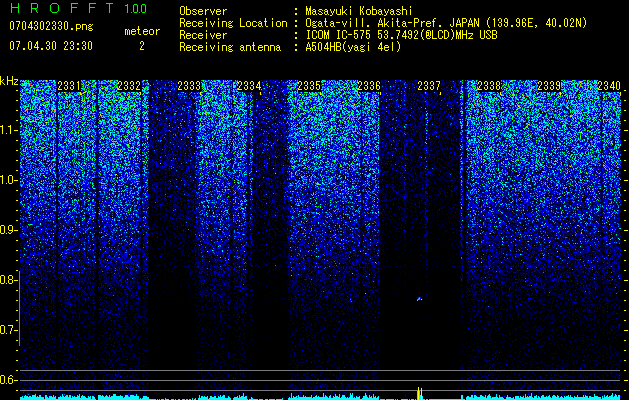The image size is (629, 400).
Task: Click the 0.8 kHz axis label
Action: [9, 280]
